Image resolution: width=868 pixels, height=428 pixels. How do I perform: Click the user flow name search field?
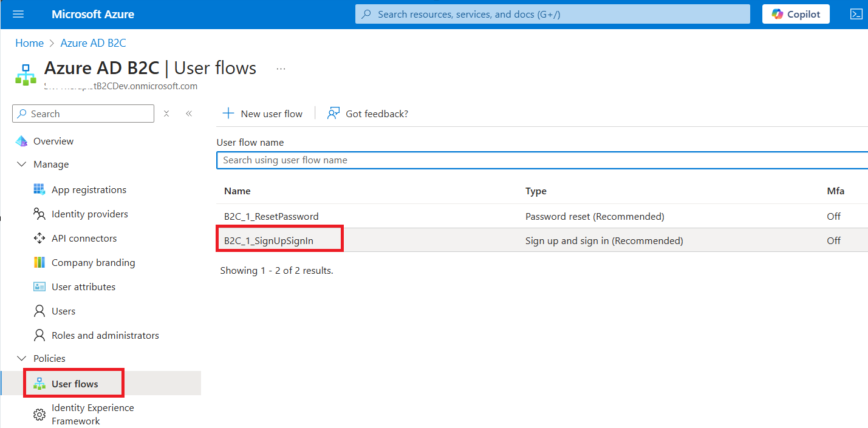[x=541, y=160]
